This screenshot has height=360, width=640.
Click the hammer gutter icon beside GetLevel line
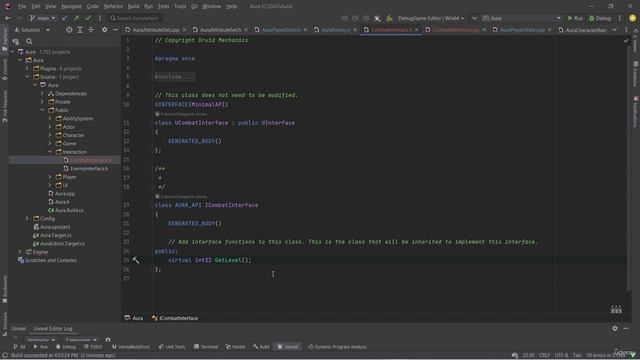pos(136,260)
